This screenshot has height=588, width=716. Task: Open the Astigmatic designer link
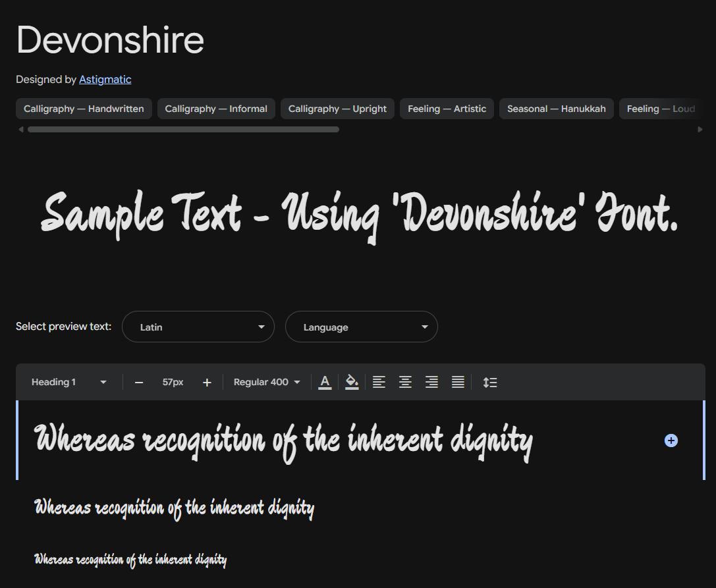[105, 80]
